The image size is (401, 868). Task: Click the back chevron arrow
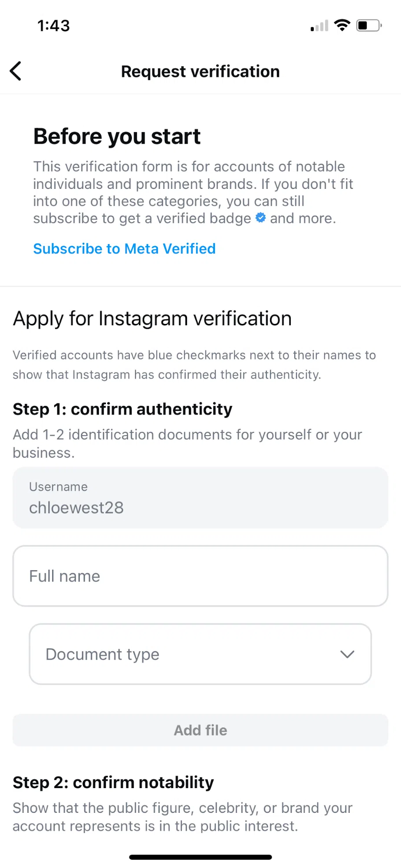pos(16,71)
